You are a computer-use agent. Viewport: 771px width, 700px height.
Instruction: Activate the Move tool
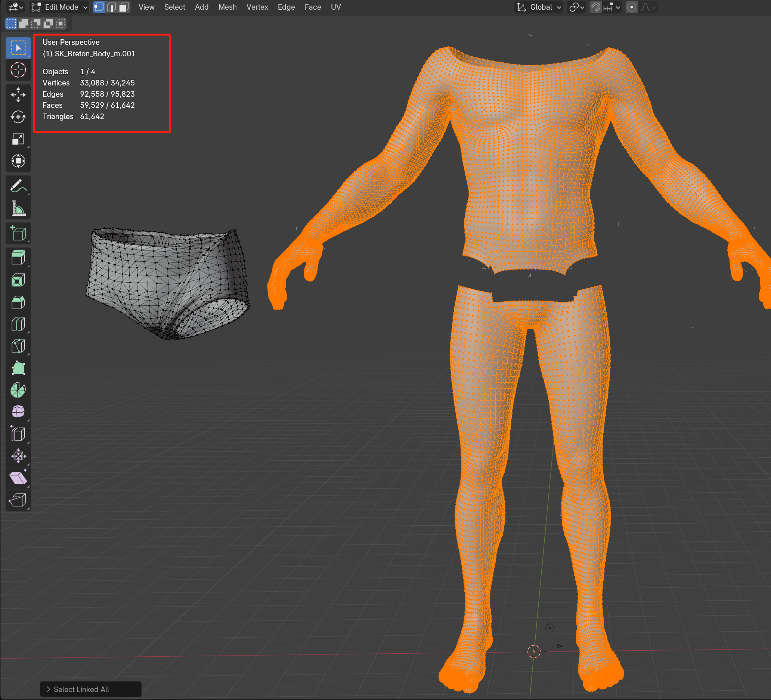click(18, 95)
